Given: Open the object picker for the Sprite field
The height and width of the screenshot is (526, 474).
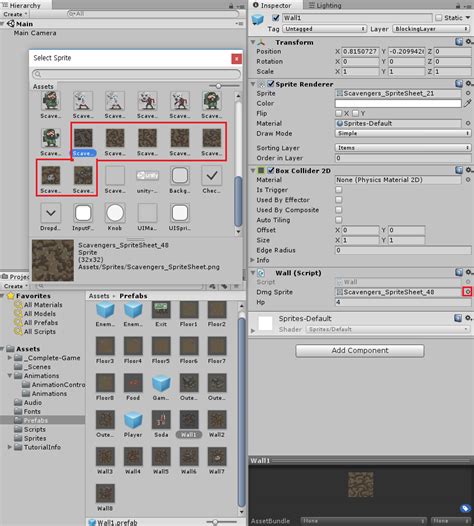Looking at the screenshot, I should pos(468,93).
